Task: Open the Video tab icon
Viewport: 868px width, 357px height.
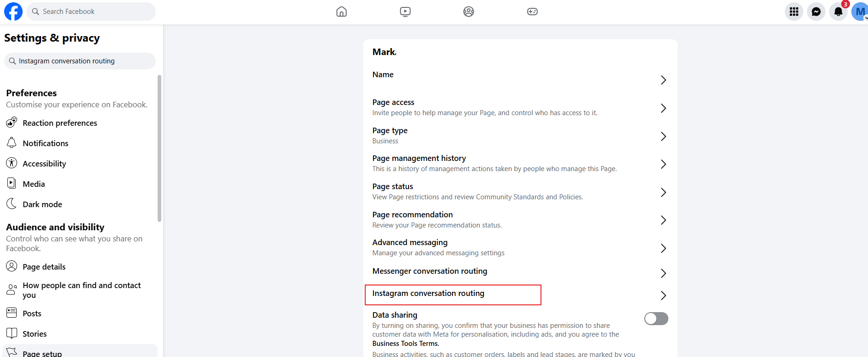Action: click(x=405, y=12)
